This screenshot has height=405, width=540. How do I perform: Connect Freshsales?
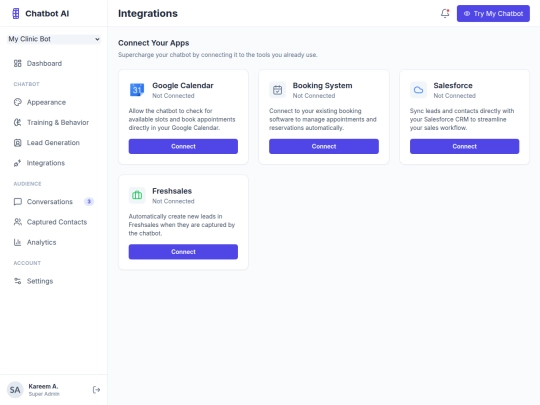(183, 252)
